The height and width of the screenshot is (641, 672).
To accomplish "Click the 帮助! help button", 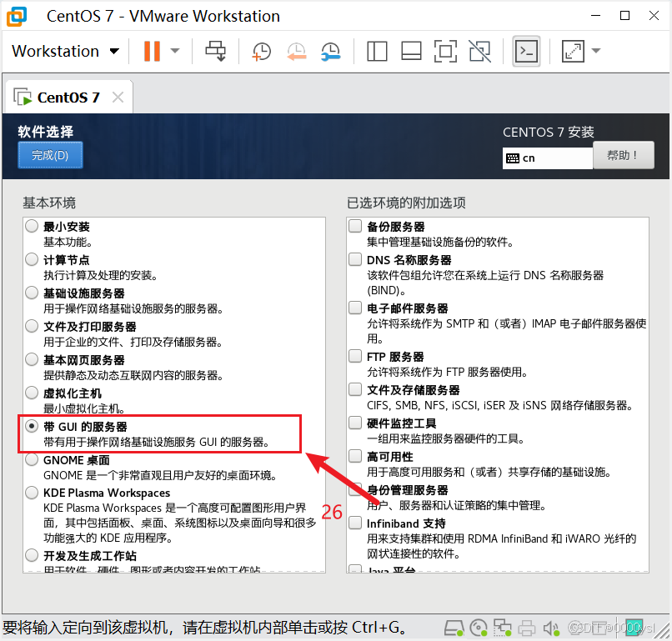I will [623, 155].
